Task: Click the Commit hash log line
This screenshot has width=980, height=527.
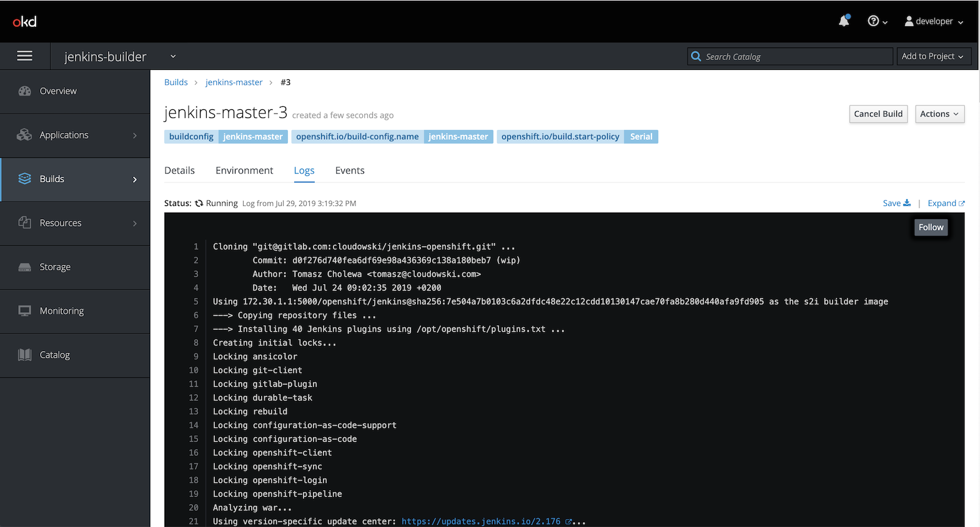Action: click(386, 260)
